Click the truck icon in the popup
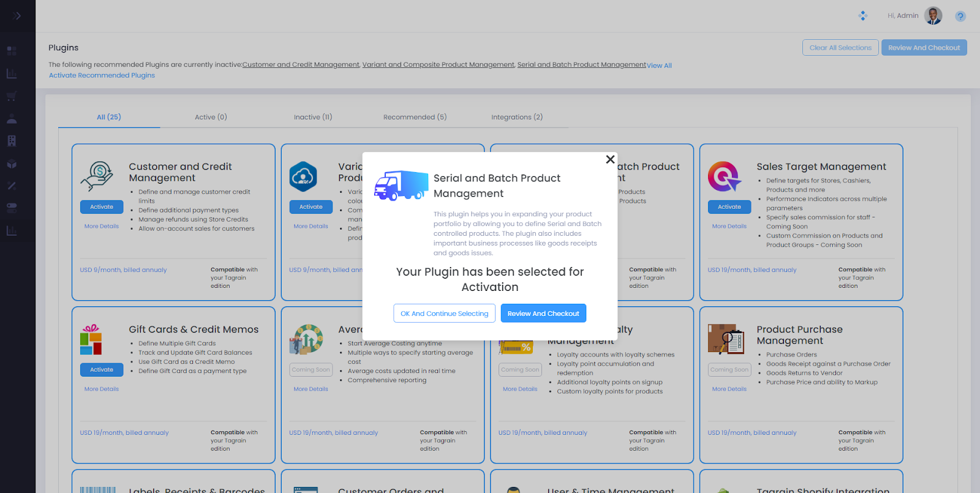The width and height of the screenshot is (980, 493). 401,186
